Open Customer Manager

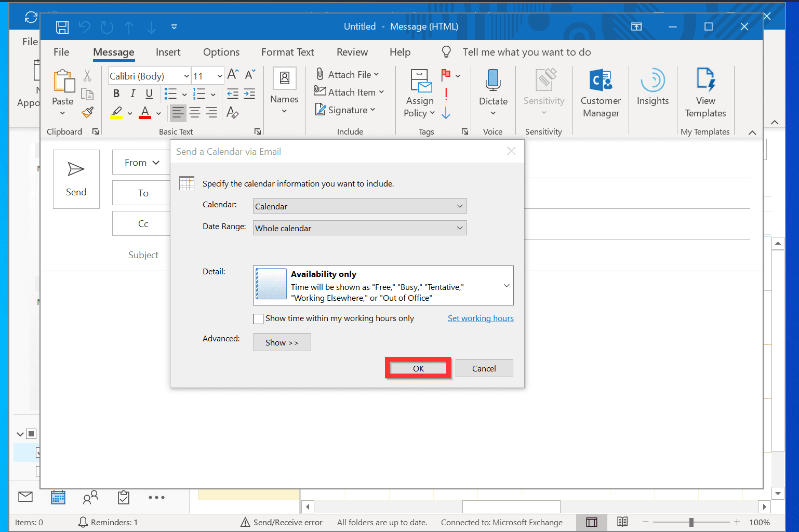[601, 94]
